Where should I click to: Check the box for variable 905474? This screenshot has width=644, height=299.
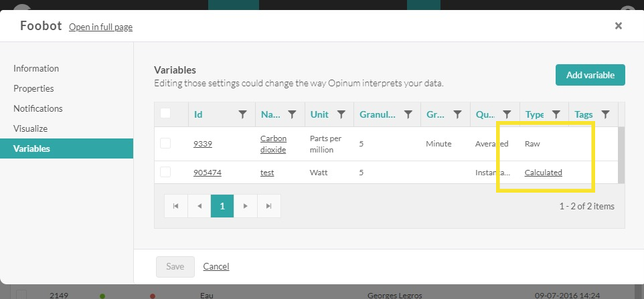point(165,173)
